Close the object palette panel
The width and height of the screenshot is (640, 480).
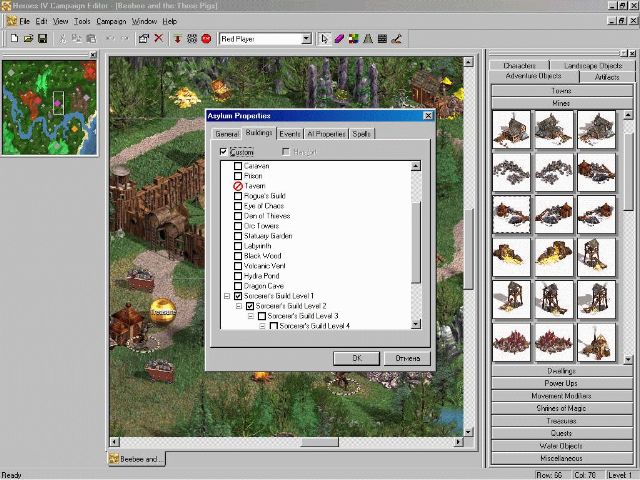[x=632, y=53]
